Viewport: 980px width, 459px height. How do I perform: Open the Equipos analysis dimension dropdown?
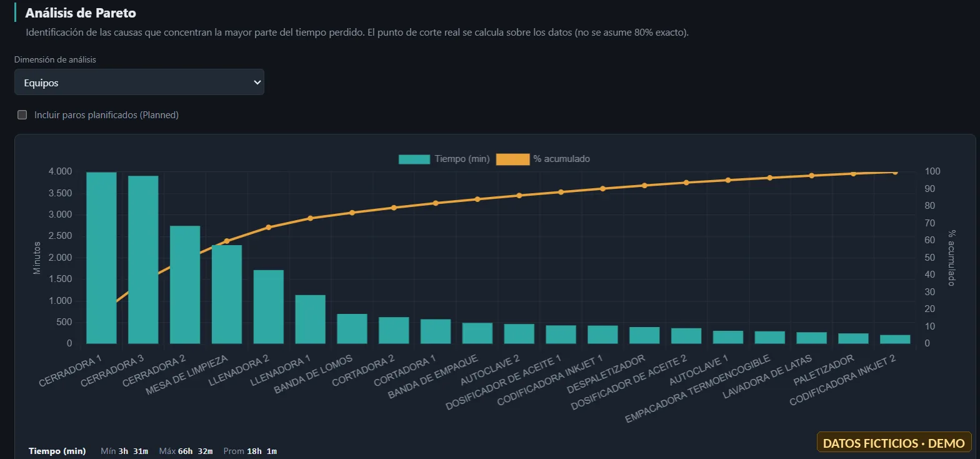coord(139,82)
